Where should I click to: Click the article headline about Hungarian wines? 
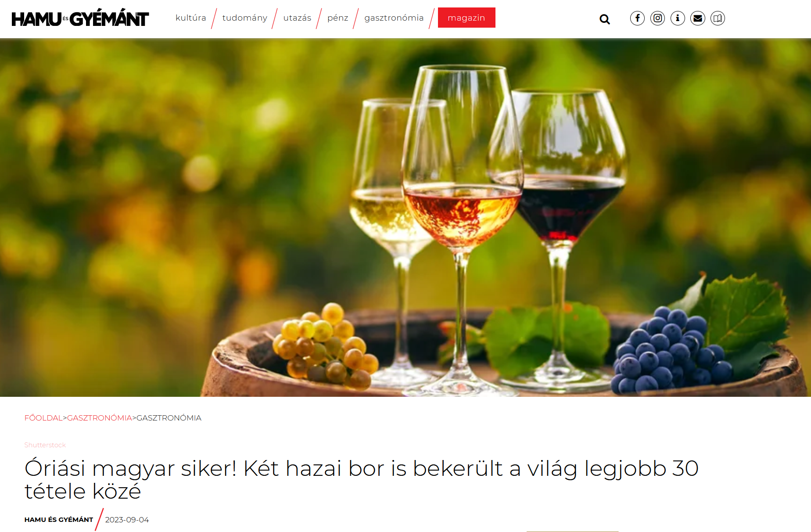click(x=362, y=479)
